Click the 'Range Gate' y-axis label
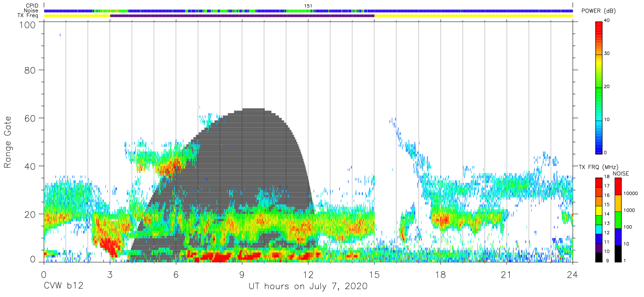Screen dimensions: 644x297 (8, 142)
